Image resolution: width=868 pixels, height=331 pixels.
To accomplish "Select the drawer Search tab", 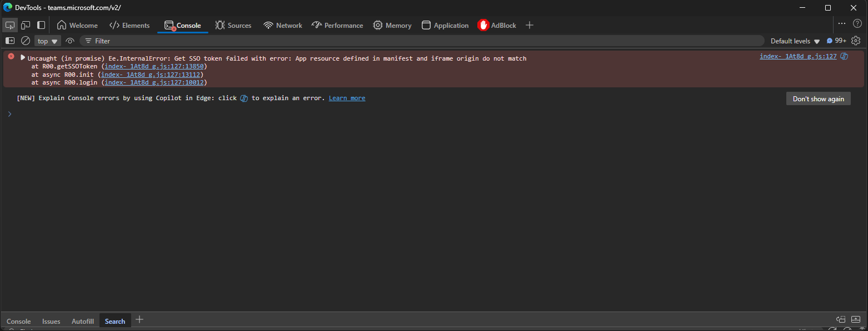I will 115,321.
